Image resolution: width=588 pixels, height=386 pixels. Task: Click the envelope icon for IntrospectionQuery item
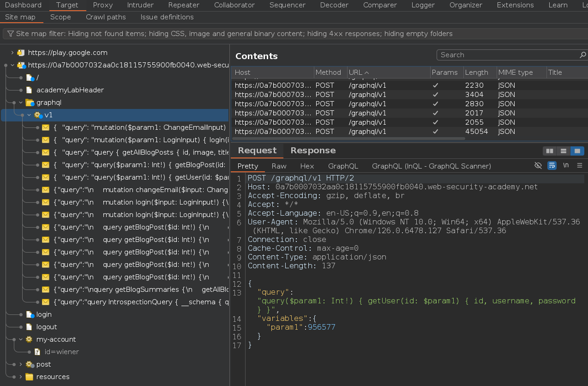coord(46,302)
